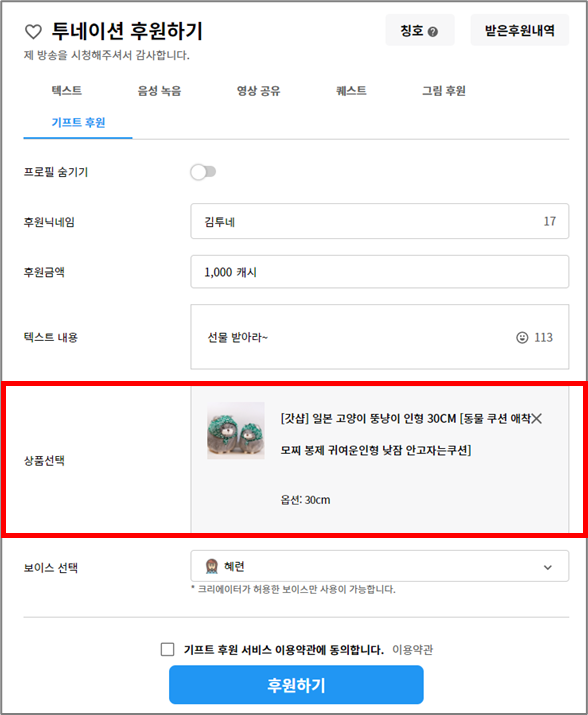Open emoji picker in 텍스트 내용 field
This screenshot has width=588, height=715.
tap(522, 337)
